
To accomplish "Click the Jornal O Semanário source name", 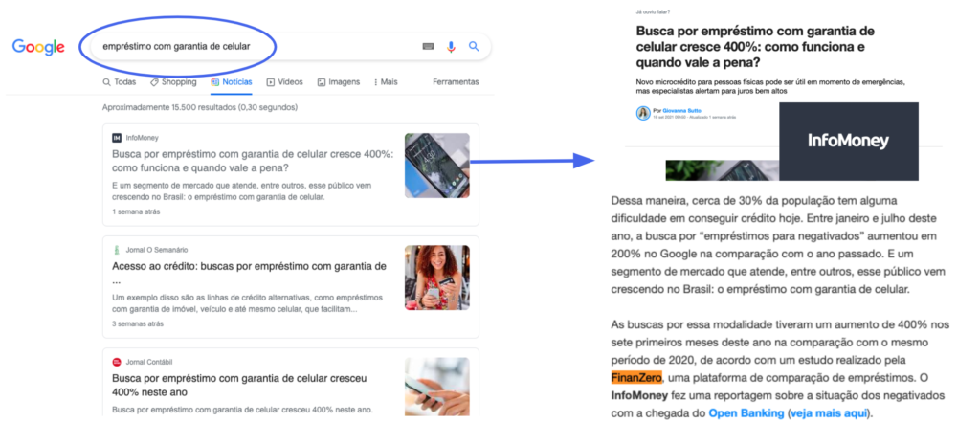I will click(x=156, y=250).
